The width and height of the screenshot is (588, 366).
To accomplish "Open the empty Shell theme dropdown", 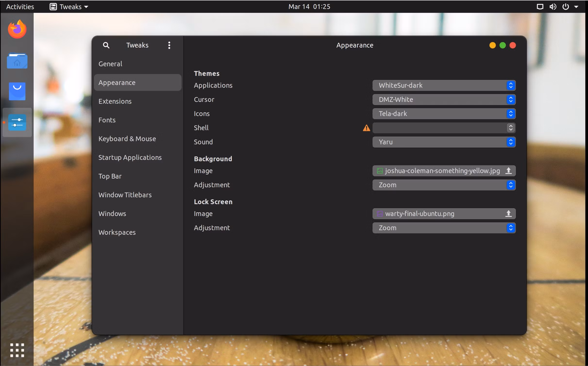I will click(444, 128).
